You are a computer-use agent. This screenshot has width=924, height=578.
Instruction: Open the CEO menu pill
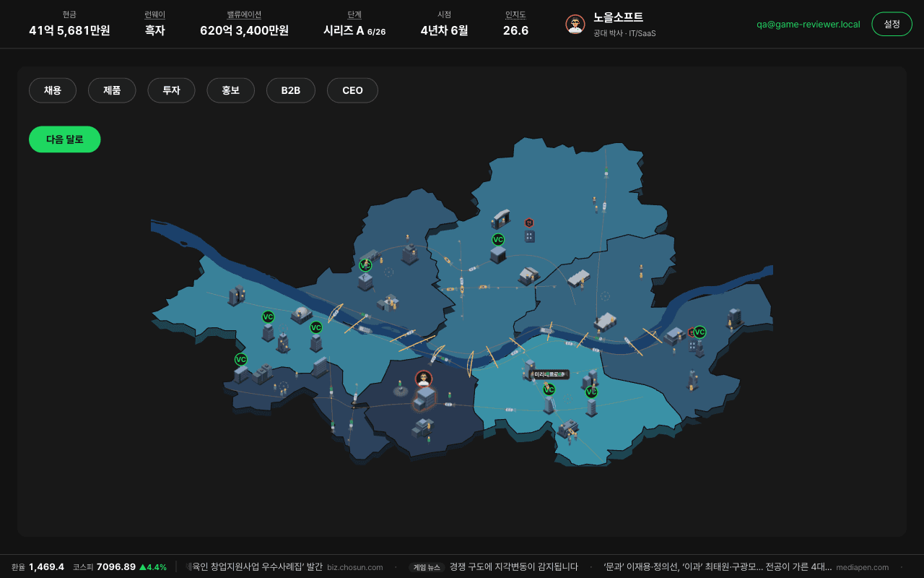tap(352, 90)
